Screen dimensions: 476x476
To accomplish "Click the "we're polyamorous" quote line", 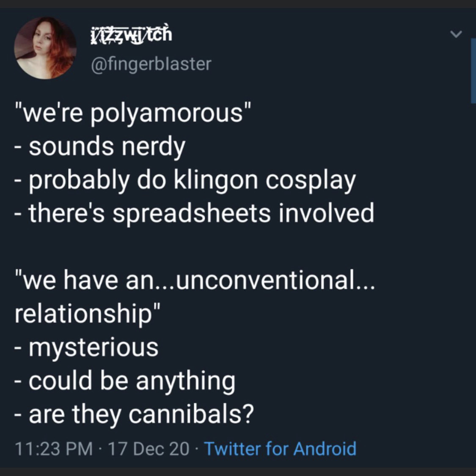I will [x=134, y=113].
